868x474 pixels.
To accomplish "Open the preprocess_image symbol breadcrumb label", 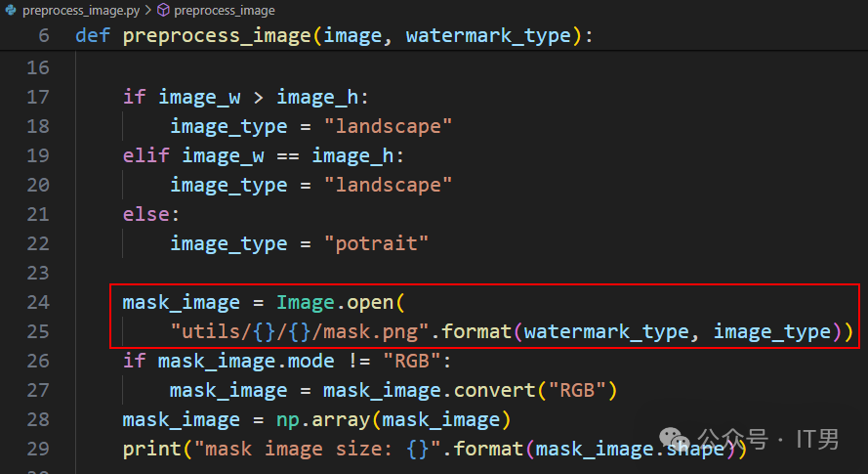I will [225, 11].
